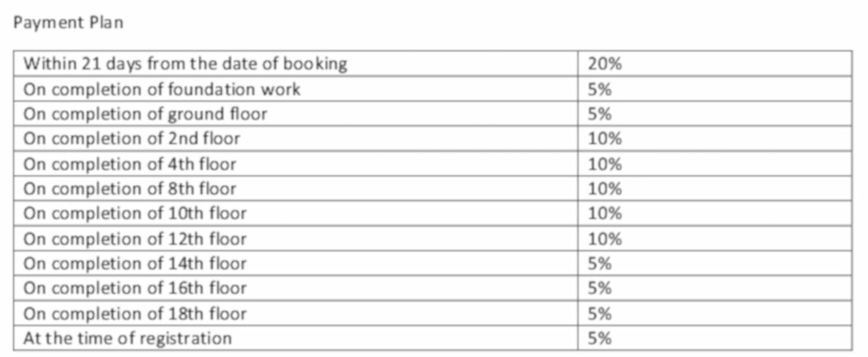Select the "On completion of 4th floor" cell
868x357 pixels.
click(x=129, y=164)
